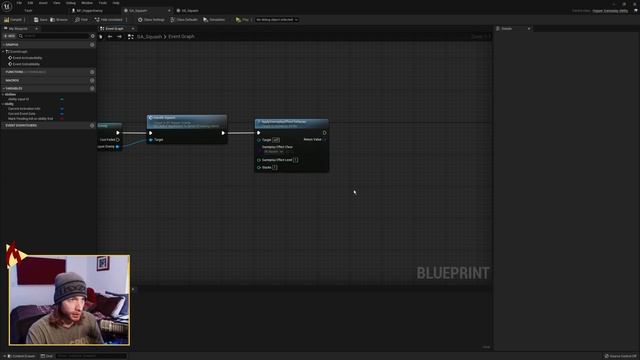Image resolution: width=640 pixels, height=360 pixels.
Task: Close the active GA_Squash tab
Action: pos(169,11)
